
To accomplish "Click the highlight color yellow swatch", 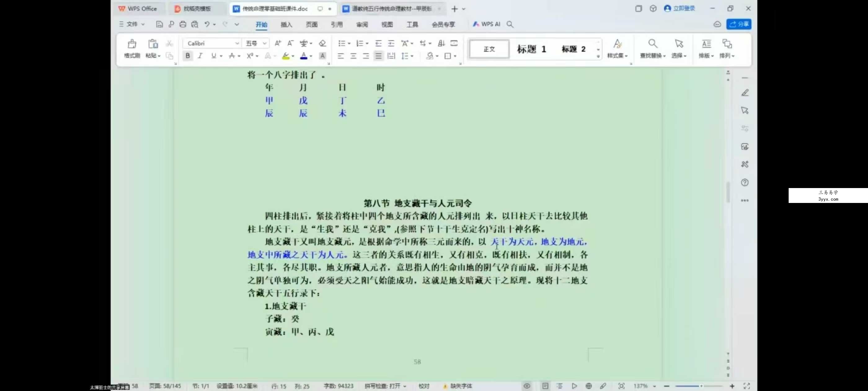I will tap(286, 56).
